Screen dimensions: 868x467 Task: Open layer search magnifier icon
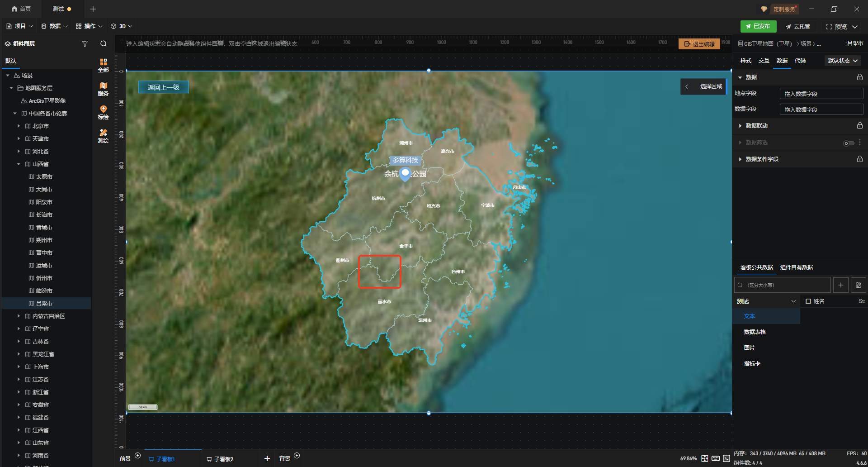[104, 44]
